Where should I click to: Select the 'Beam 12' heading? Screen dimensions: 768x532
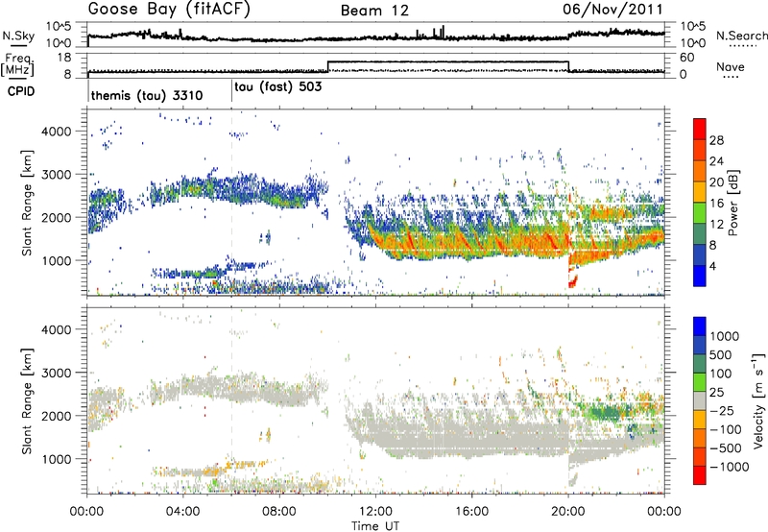click(374, 11)
